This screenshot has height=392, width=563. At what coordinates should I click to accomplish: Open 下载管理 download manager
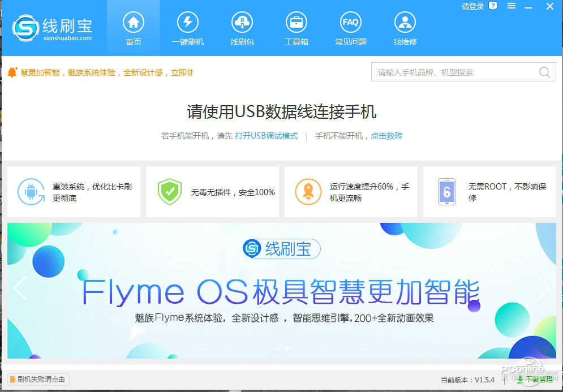535,380
